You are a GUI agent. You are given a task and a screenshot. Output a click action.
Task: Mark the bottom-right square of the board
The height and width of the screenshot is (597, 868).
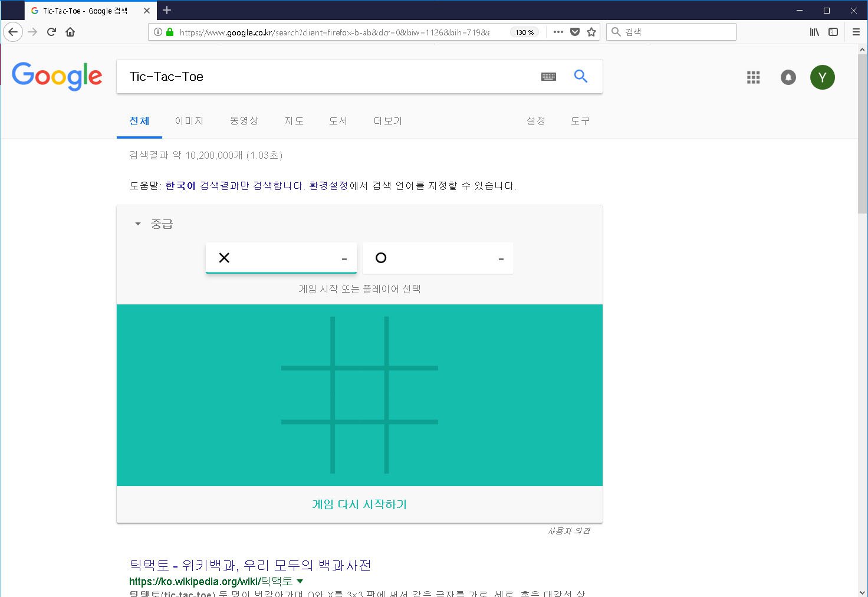(413, 449)
